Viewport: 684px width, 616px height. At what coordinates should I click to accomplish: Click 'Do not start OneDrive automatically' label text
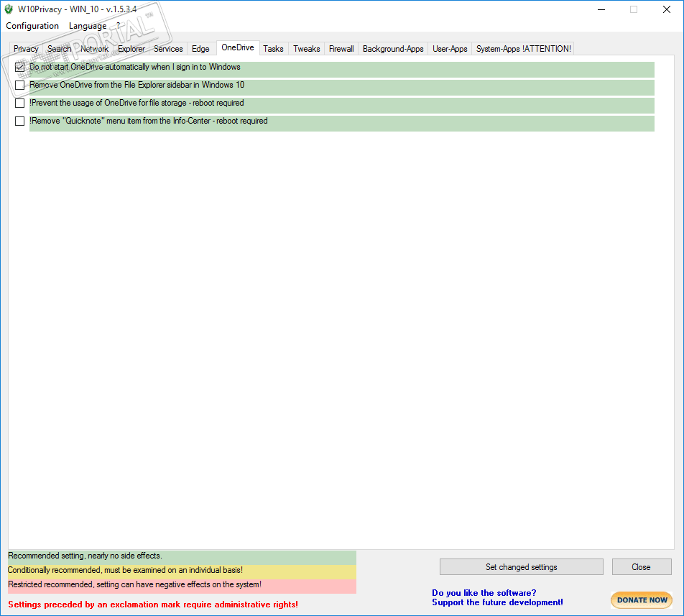135,67
